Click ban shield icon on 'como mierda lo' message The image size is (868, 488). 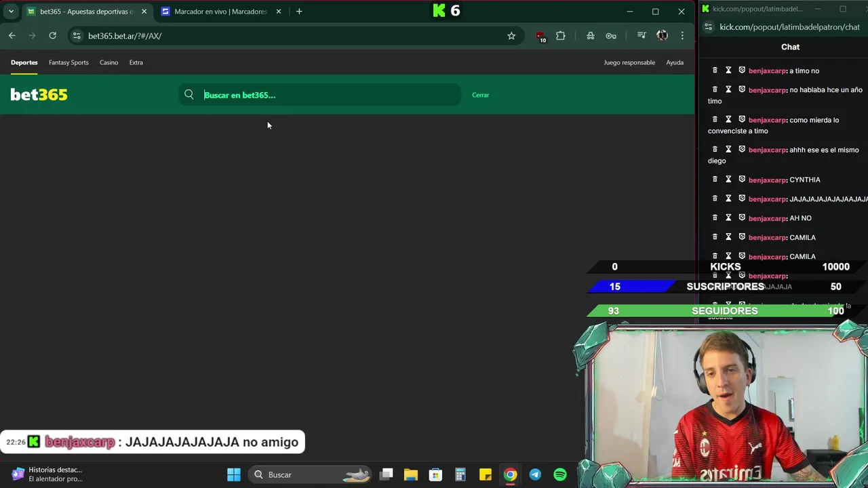[742, 119]
